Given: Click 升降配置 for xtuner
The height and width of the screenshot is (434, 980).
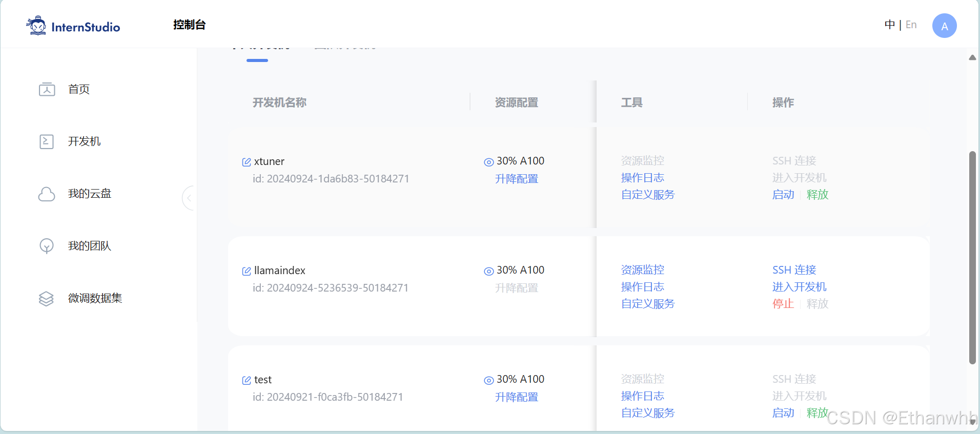Looking at the screenshot, I should (517, 179).
